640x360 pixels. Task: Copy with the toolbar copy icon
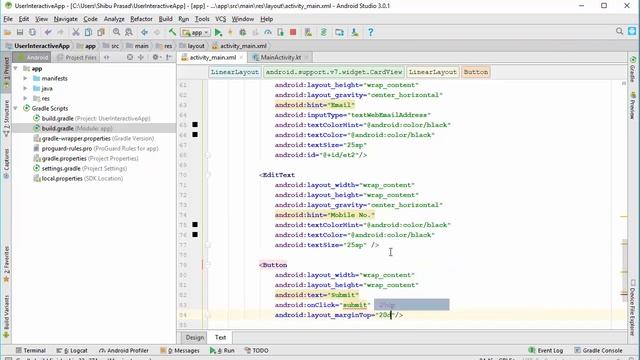(88, 32)
